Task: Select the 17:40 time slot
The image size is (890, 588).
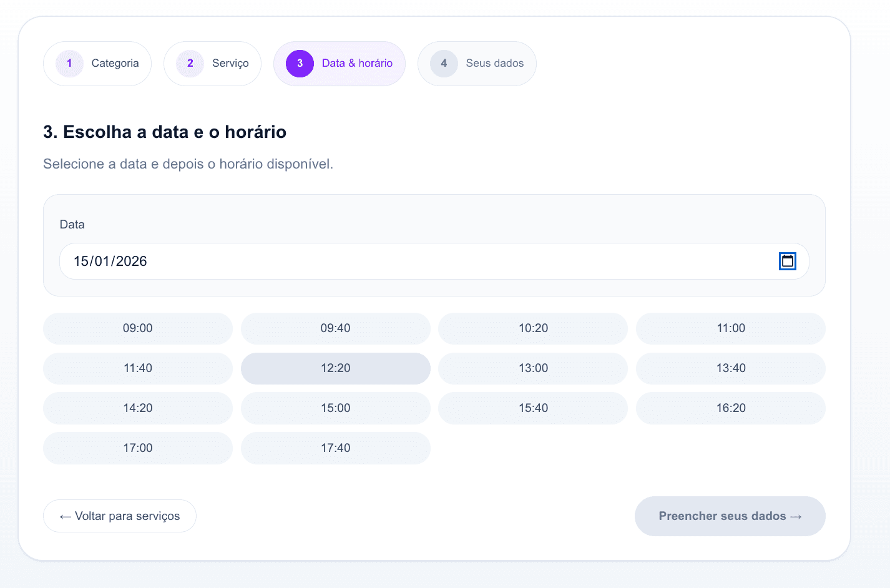Action: [x=335, y=448]
